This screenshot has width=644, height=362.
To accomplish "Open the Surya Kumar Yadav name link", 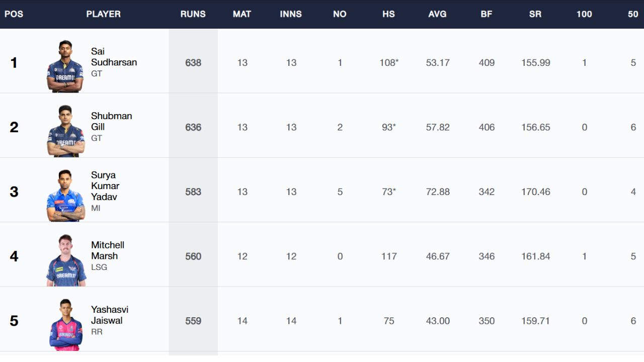I will pos(105,186).
